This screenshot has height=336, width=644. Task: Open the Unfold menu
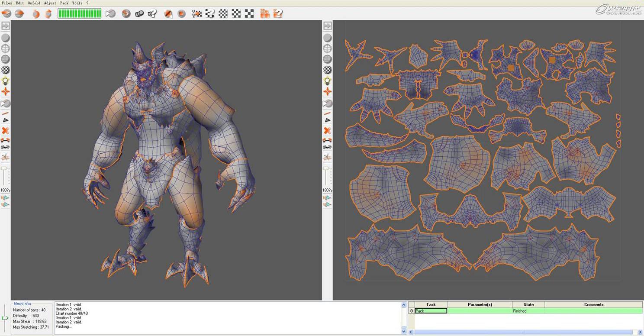34,3
